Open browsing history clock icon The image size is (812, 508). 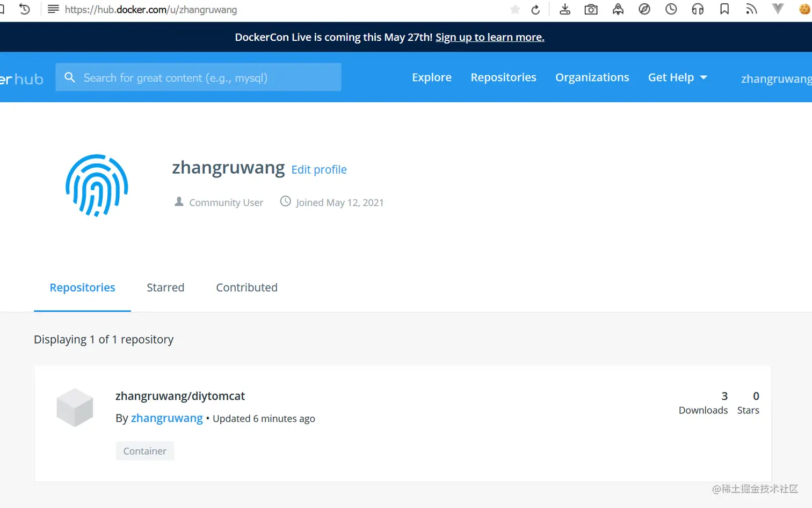(671, 9)
